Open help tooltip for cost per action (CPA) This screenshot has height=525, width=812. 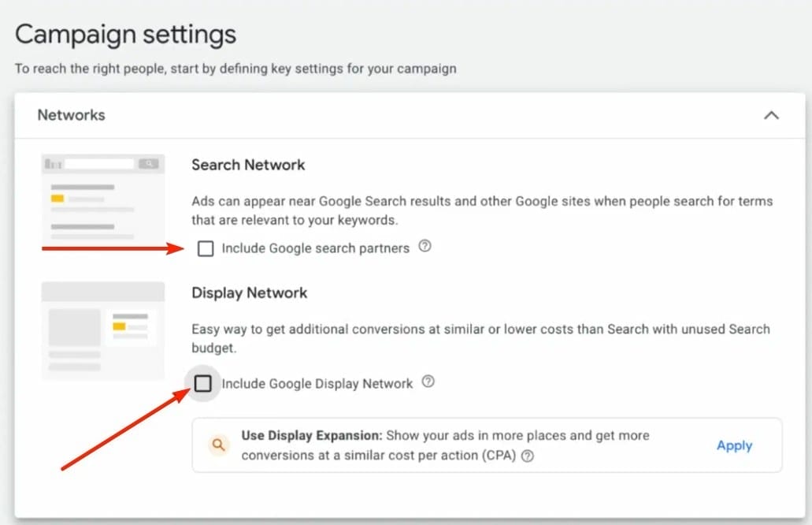[x=528, y=456]
